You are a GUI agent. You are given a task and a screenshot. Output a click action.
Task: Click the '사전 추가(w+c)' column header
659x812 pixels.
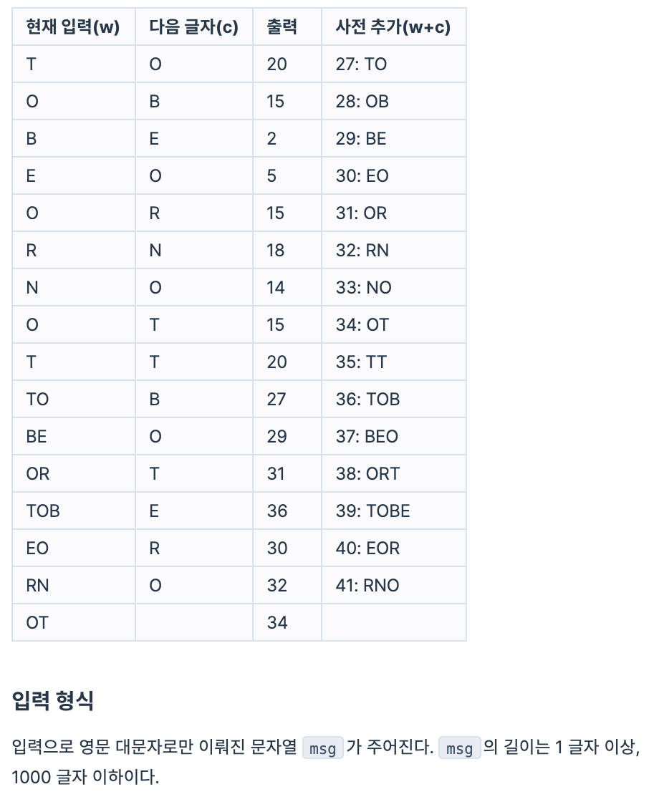[393, 27]
